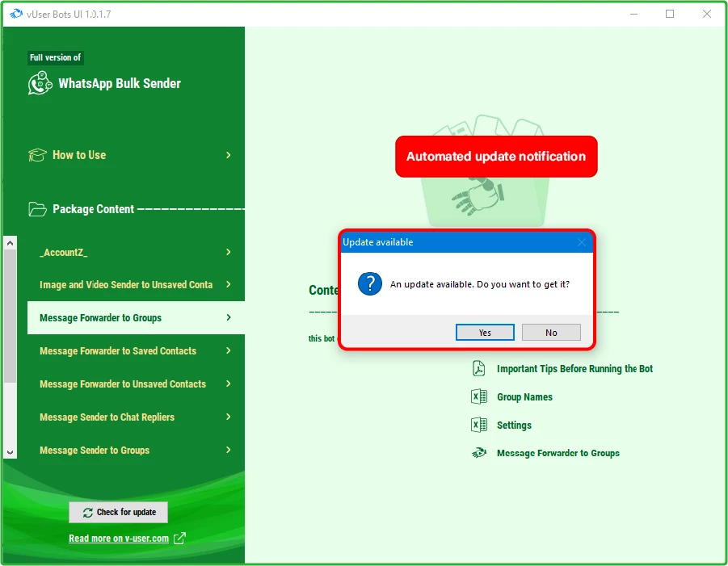The image size is (728, 566).
Task: Expand chevron for Message Forwarder to Unsaved Contacts
Action: click(x=229, y=384)
